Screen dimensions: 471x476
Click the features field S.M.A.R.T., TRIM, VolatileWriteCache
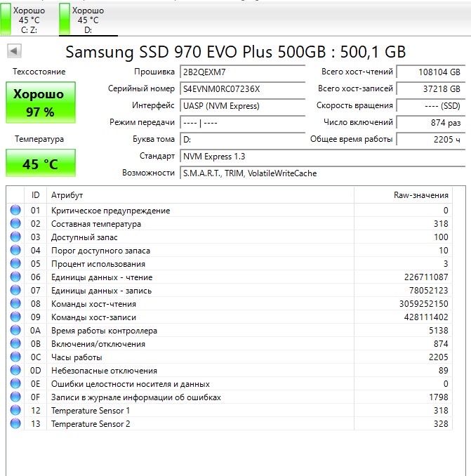(323, 173)
